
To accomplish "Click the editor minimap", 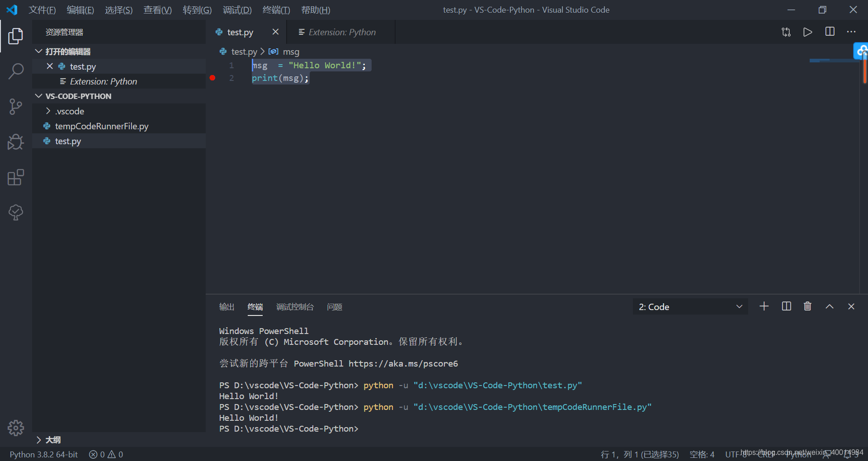I will coord(834,61).
